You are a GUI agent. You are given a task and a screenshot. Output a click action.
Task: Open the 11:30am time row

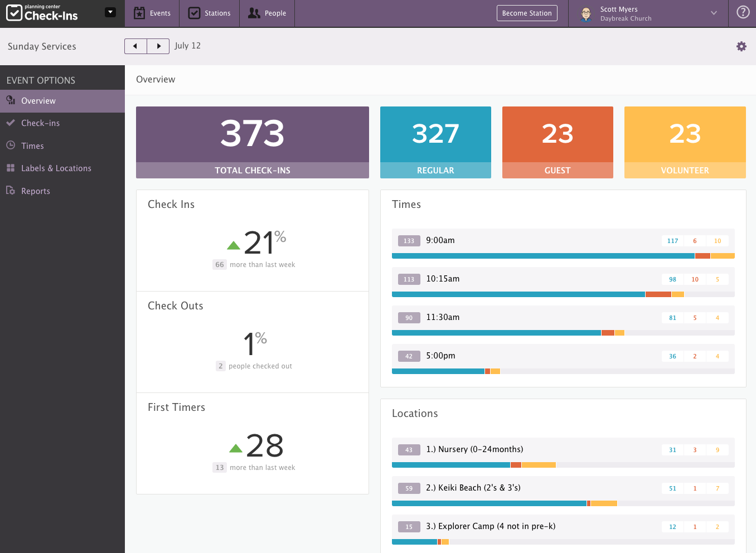(x=563, y=321)
